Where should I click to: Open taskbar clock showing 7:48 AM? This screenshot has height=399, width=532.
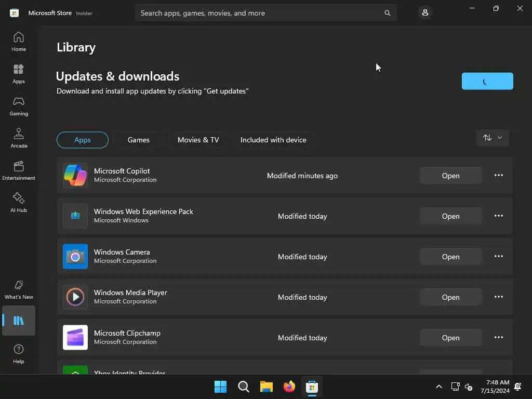tap(495, 387)
